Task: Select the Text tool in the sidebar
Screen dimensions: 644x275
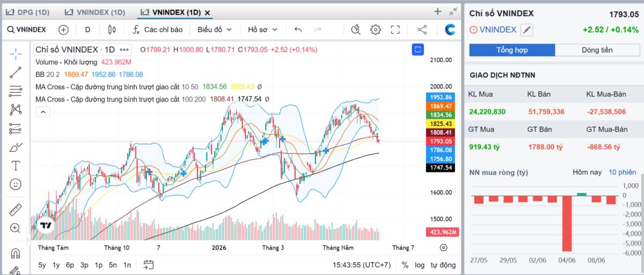Action: [16, 165]
